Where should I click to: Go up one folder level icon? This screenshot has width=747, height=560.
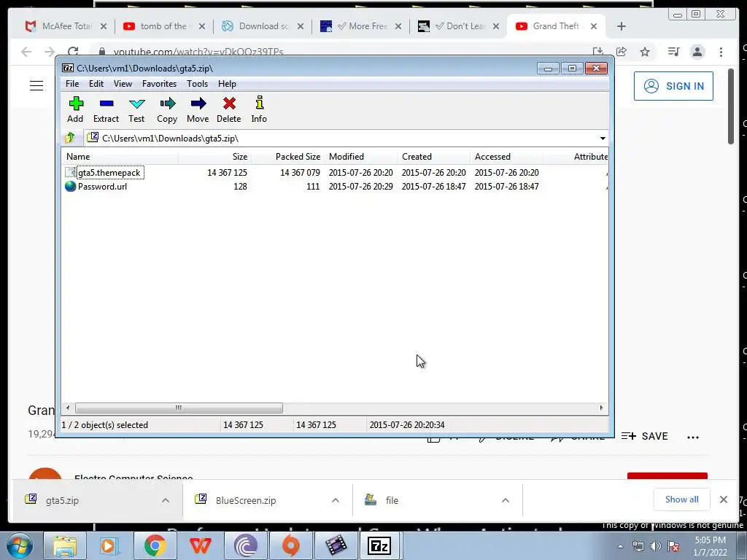[70, 138]
